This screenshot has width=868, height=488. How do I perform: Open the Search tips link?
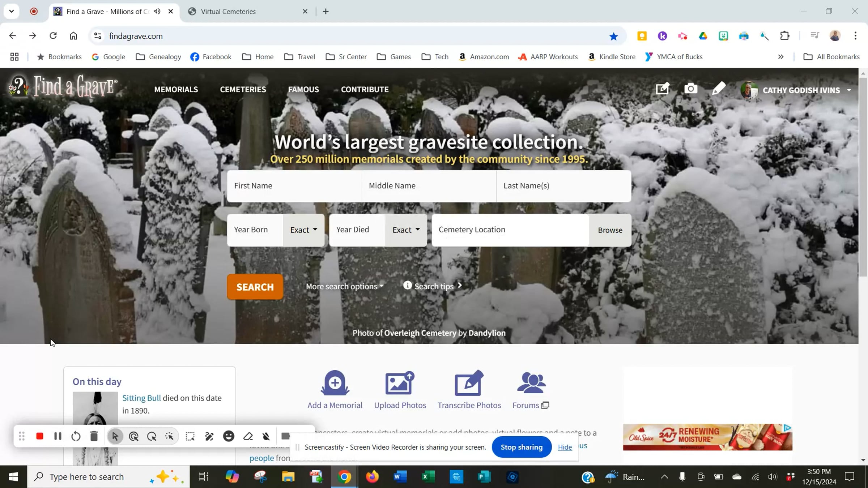[x=433, y=286]
